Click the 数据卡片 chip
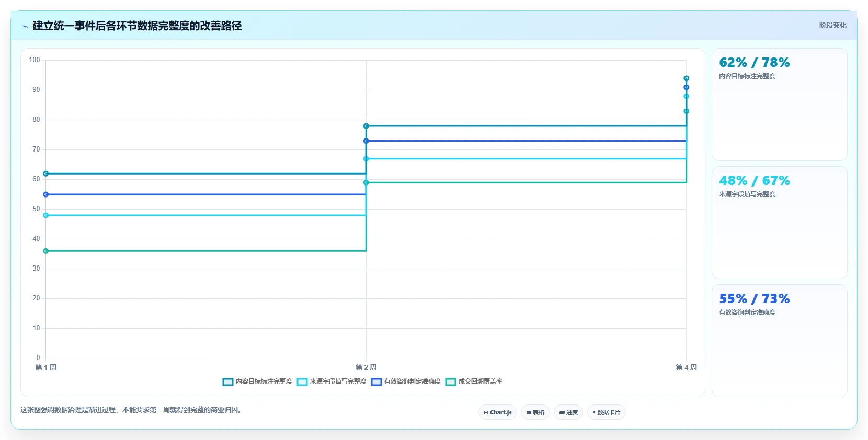Image resolution: width=868 pixels, height=440 pixels. tap(607, 412)
